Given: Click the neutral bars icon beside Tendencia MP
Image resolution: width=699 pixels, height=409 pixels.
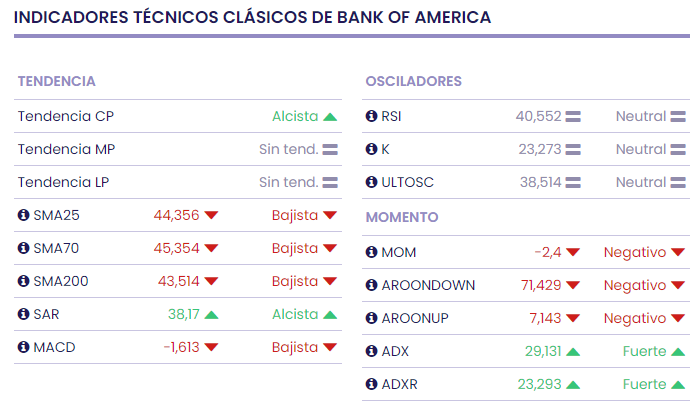Looking at the screenshot, I should (330, 149).
